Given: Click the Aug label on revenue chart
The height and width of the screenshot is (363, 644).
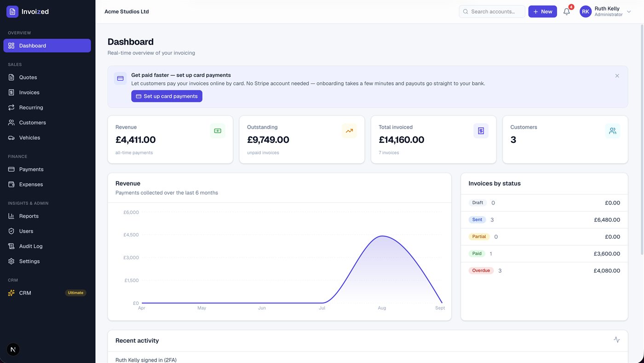Looking at the screenshot, I should [382, 308].
